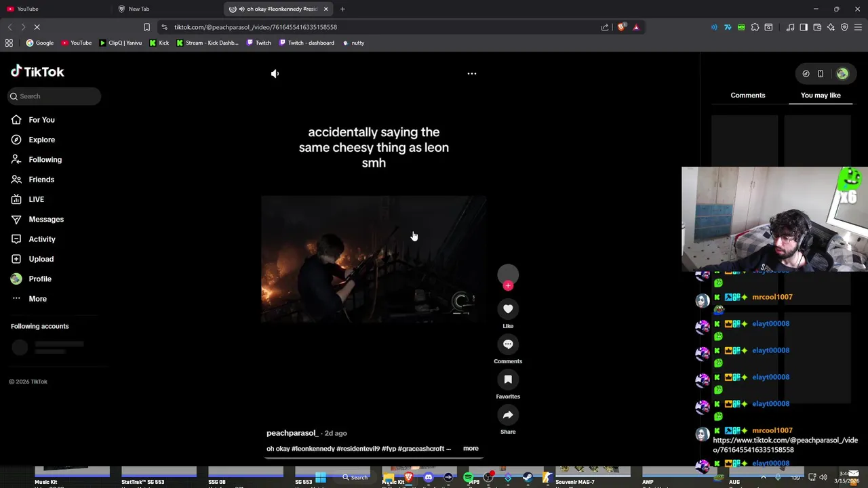The width and height of the screenshot is (868, 488).
Task: Share the video with the arrow icon
Action: [508, 415]
